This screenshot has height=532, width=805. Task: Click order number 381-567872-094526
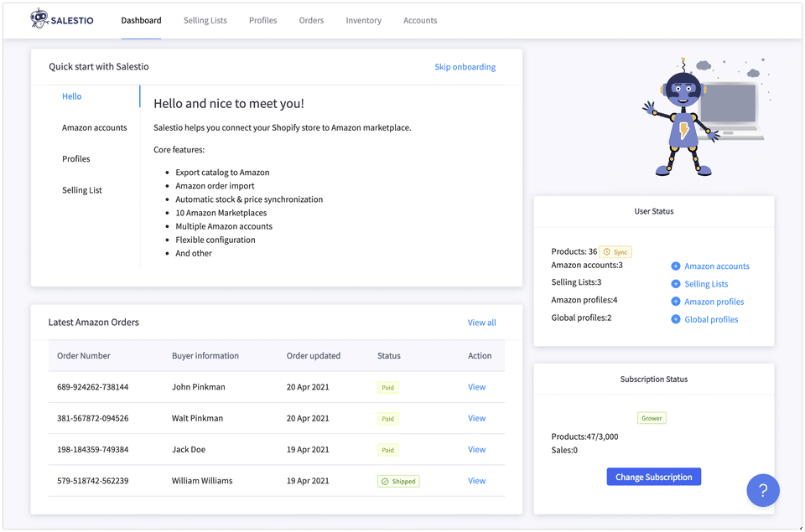(x=93, y=419)
